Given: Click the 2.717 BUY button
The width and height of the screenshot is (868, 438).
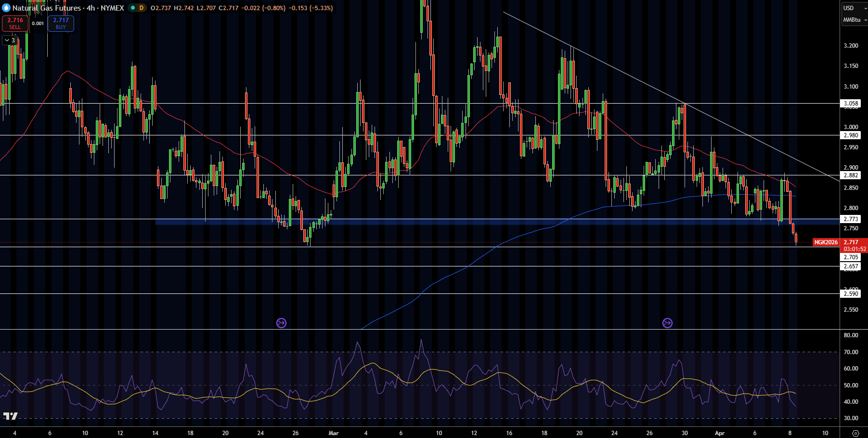Looking at the screenshot, I should click(61, 23).
